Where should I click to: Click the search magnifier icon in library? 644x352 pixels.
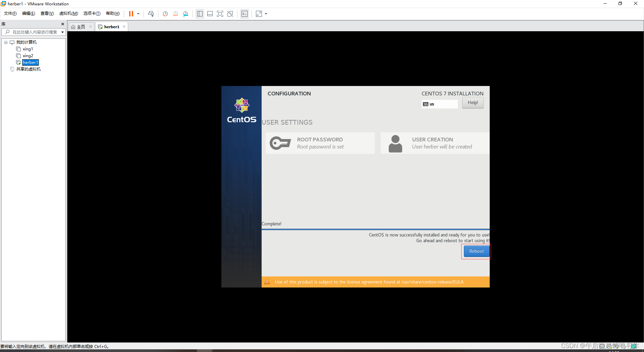click(x=7, y=32)
